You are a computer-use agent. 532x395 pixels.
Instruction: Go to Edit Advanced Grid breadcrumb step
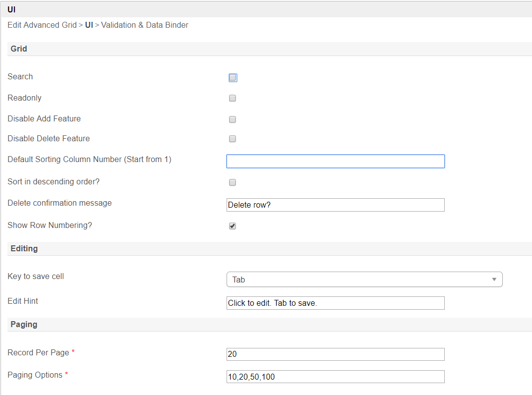[x=42, y=25]
